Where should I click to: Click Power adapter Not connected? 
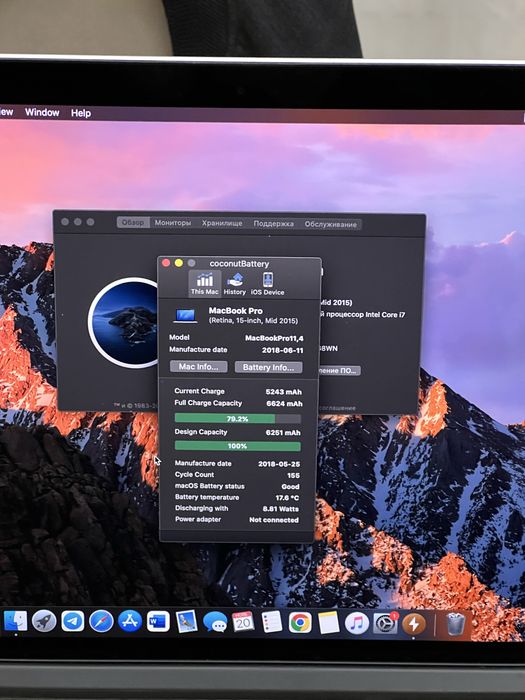click(x=274, y=520)
